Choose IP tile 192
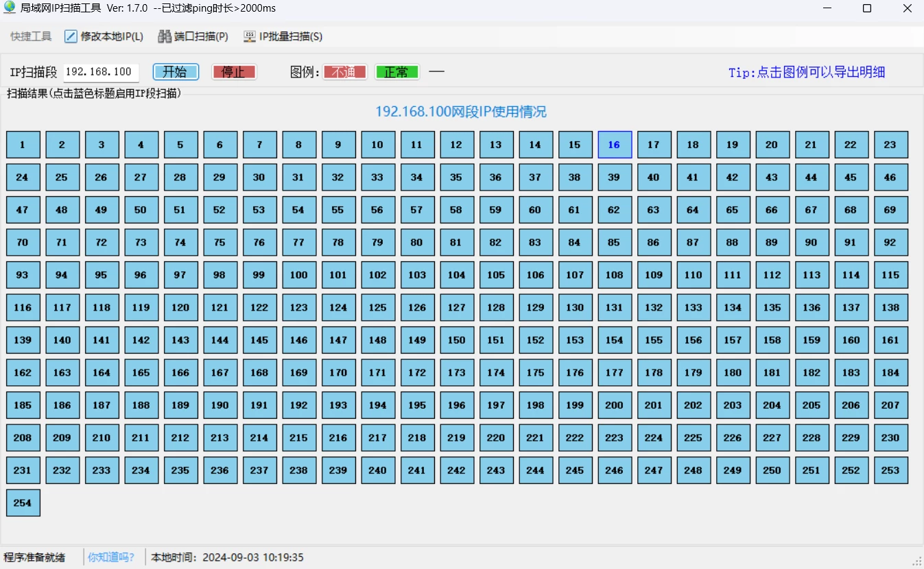This screenshot has width=924, height=569. click(x=298, y=405)
